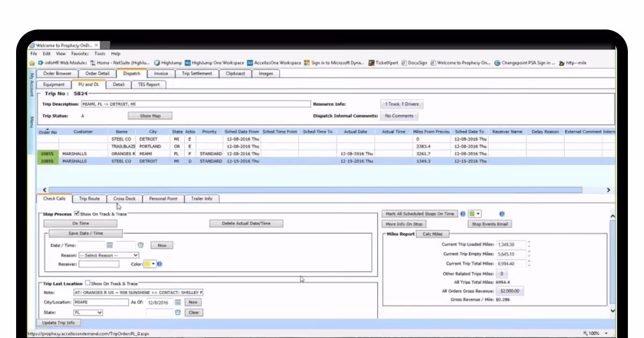Click the Show Map button
This screenshot has width=644, height=338.
tap(151, 115)
